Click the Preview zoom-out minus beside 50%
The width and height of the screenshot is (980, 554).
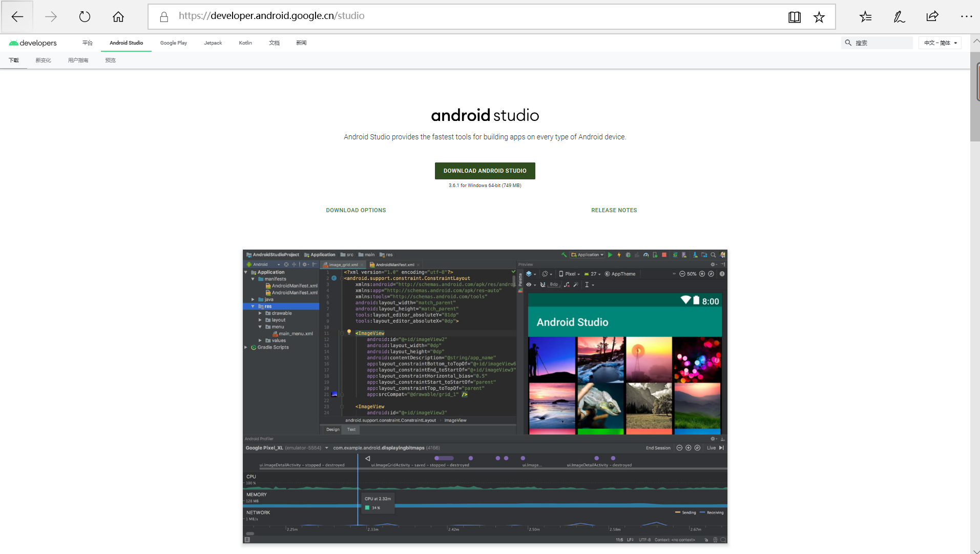tap(682, 274)
